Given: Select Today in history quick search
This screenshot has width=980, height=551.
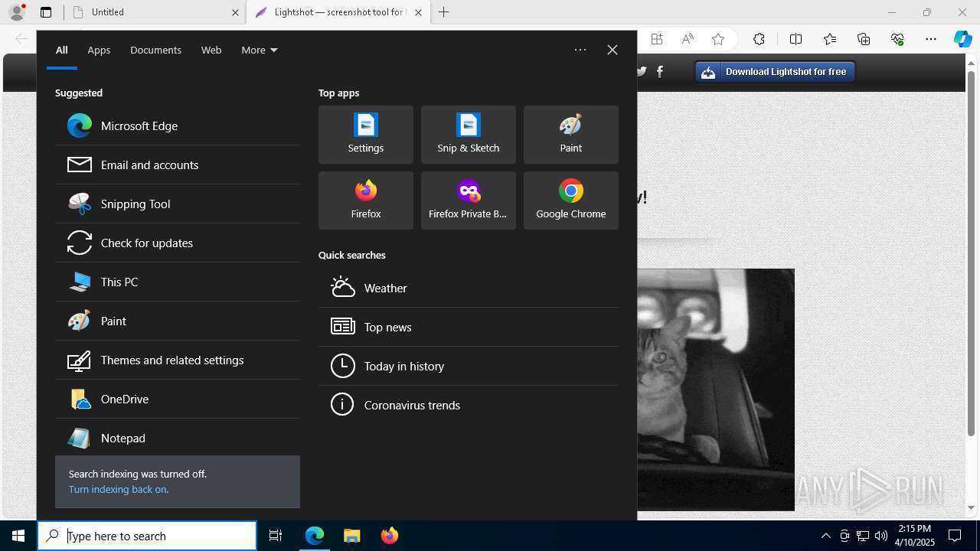Looking at the screenshot, I should (x=469, y=366).
